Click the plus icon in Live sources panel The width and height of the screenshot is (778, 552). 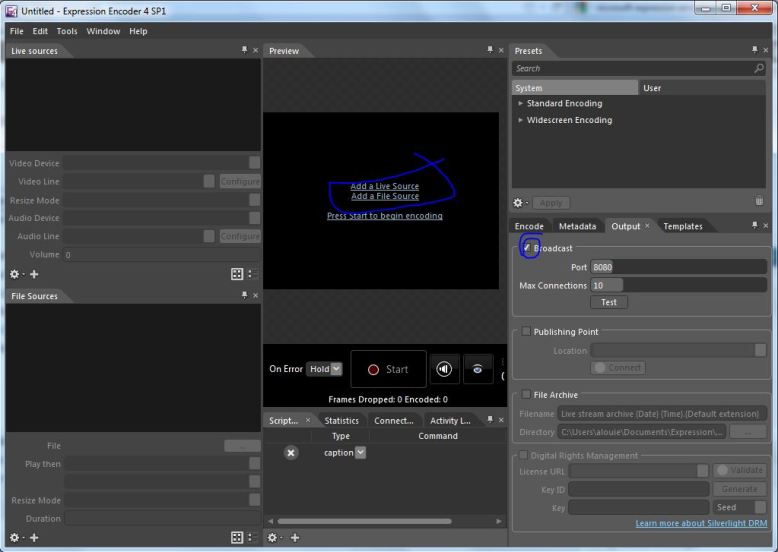click(x=34, y=274)
